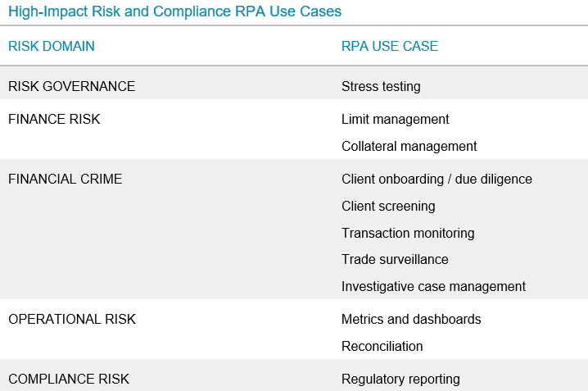Select the RPA USE CASE column header

click(390, 46)
